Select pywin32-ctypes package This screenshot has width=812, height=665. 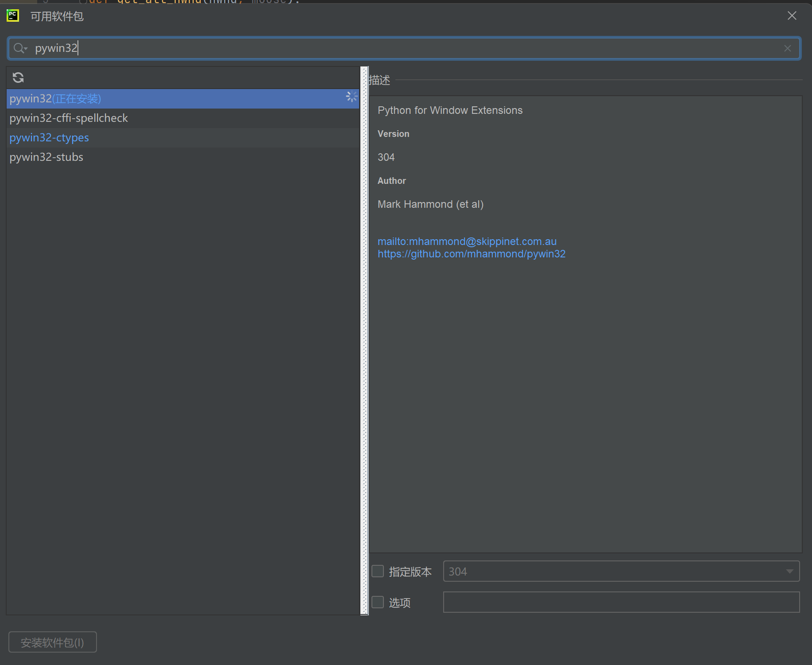coord(182,138)
